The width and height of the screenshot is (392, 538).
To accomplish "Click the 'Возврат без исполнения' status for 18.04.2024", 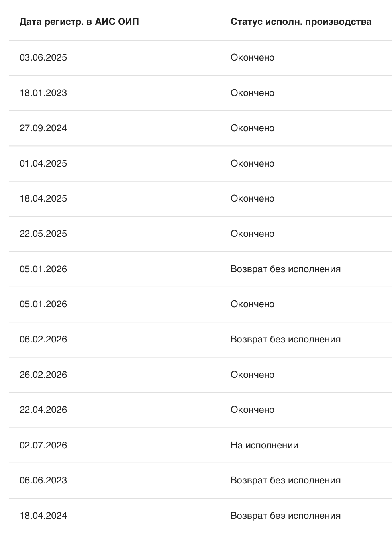I will tap(286, 516).
